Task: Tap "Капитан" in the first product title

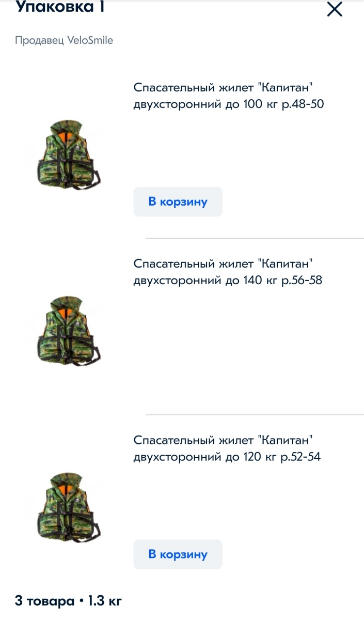Action: [x=285, y=87]
